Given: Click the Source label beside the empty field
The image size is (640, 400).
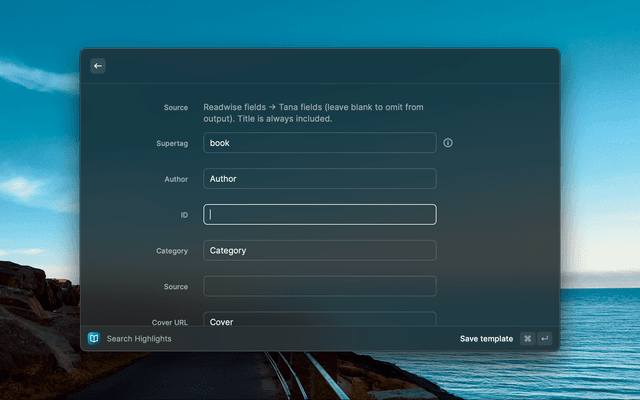Looking at the screenshot, I should click(x=175, y=287).
